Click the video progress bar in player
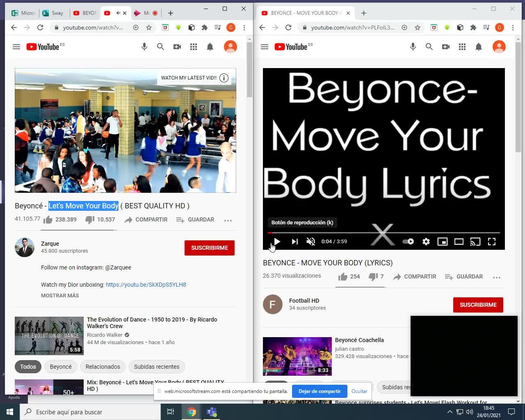The image size is (525, 420). pyautogui.click(x=383, y=233)
